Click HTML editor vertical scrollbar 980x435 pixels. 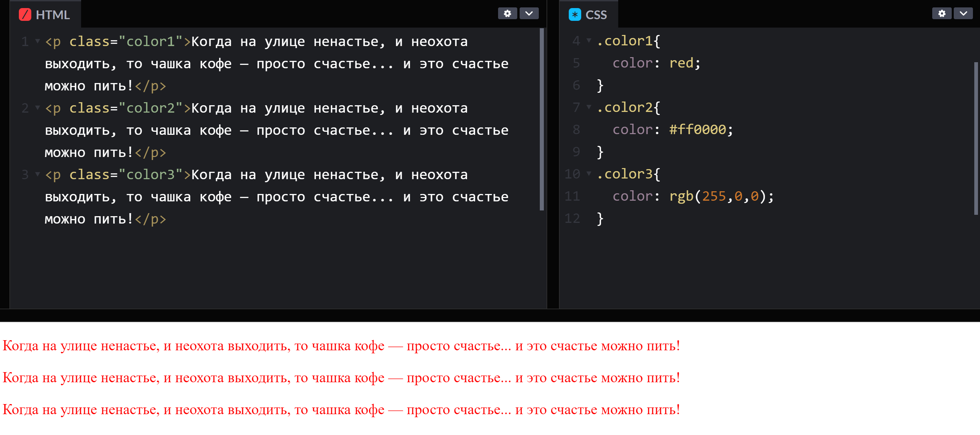542,119
